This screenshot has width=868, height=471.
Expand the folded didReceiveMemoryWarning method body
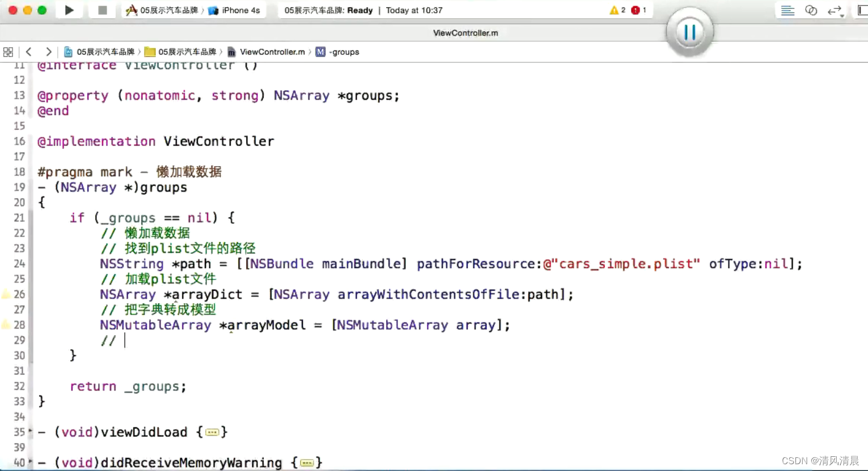(307, 463)
